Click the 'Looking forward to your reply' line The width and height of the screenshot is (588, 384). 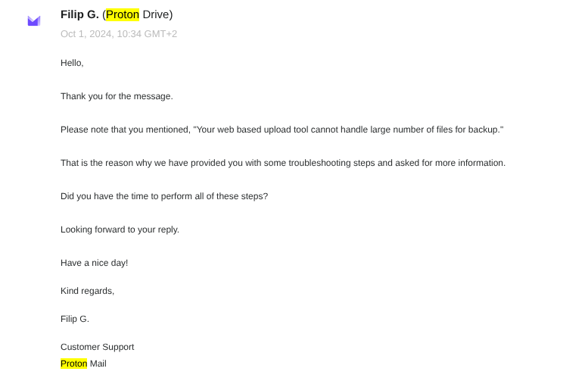coord(120,229)
